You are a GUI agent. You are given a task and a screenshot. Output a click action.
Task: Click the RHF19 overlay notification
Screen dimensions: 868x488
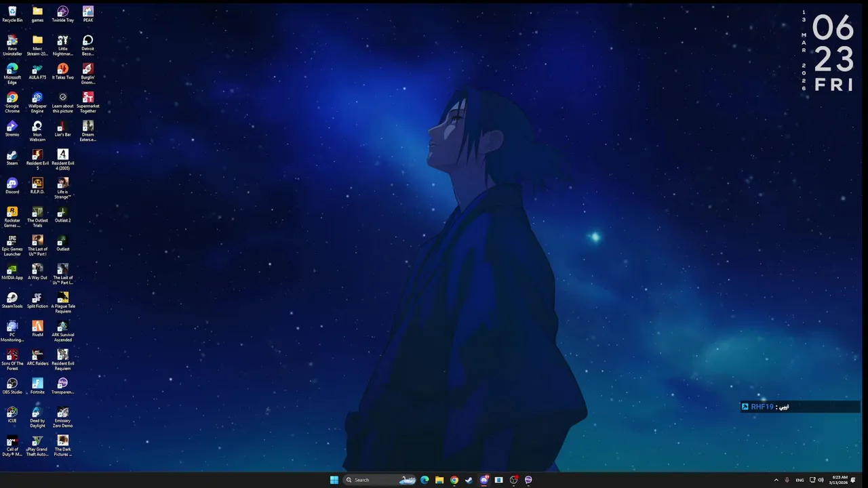800,407
